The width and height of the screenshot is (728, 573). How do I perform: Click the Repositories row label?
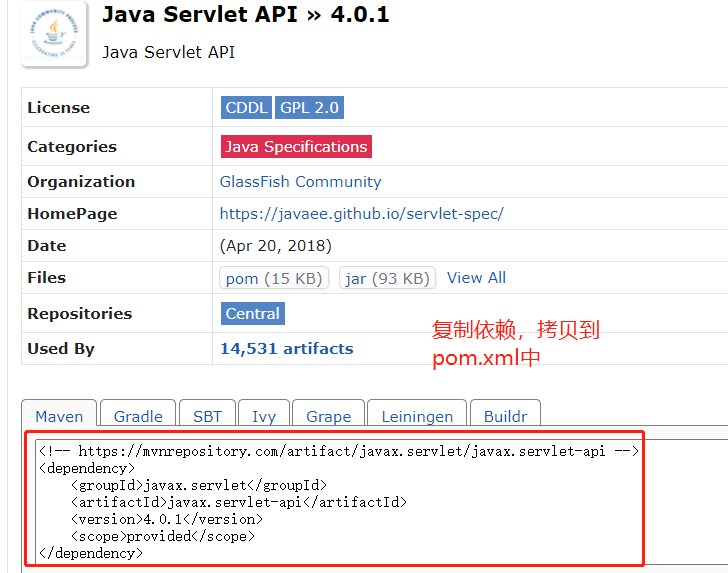click(x=80, y=313)
